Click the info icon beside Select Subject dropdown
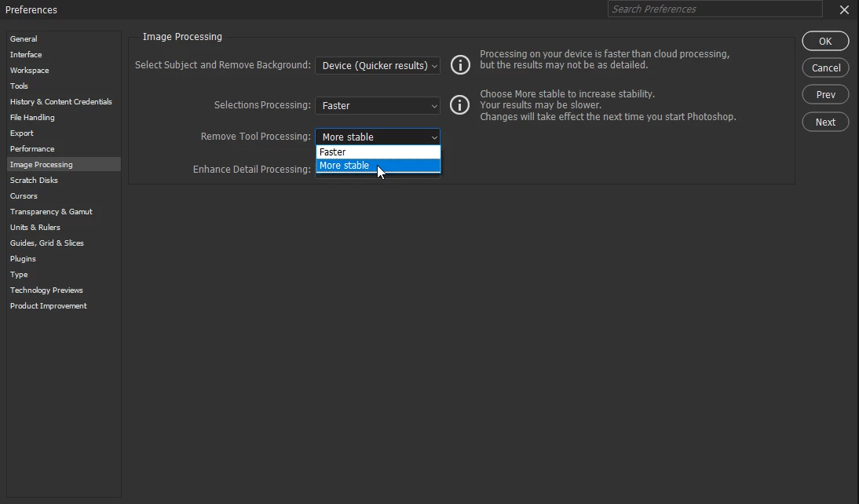Viewport: 859px width, 504px height. pyautogui.click(x=460, y=64)
